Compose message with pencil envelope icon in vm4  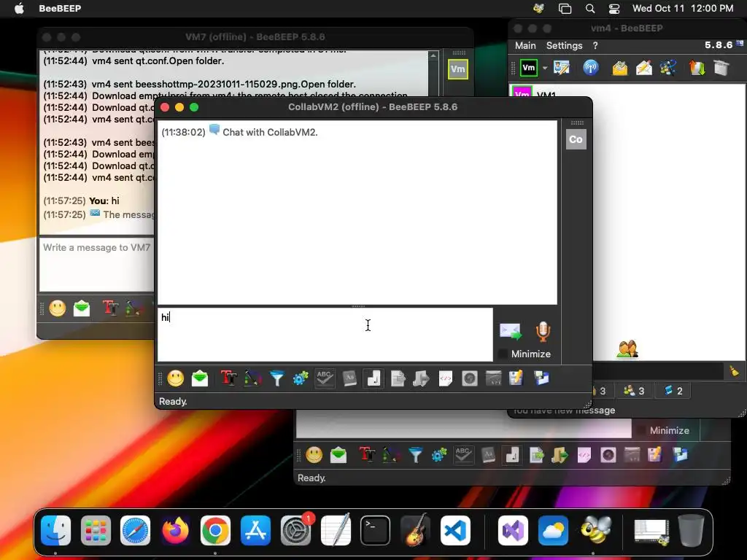644,68
